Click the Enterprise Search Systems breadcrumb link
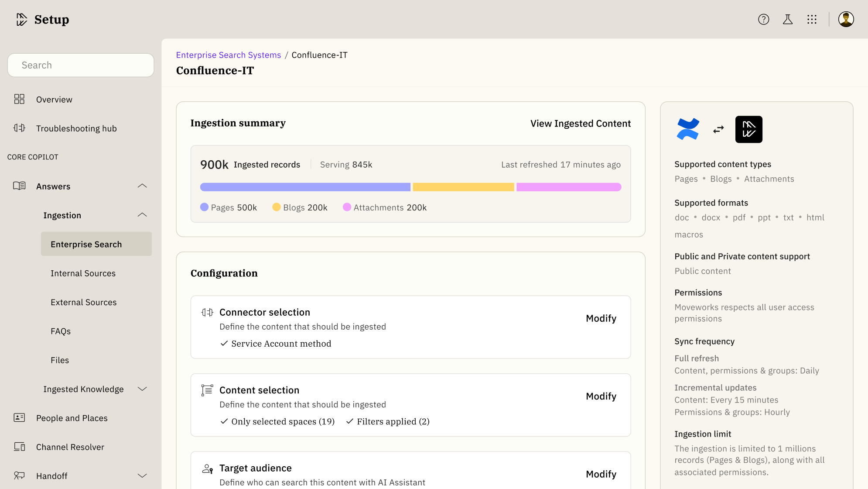This screenshot has width=868, height=489. tap(229, 55)
